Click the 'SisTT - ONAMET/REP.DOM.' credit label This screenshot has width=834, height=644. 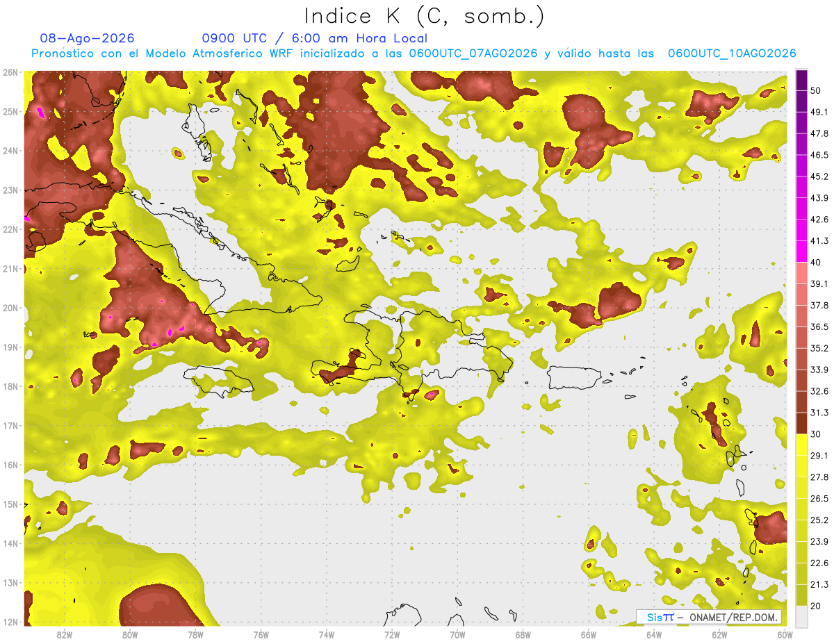coord(708,617)
